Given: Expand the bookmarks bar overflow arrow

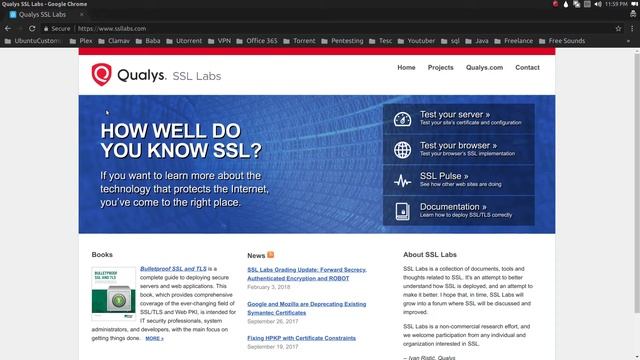Looking at the screenshot, I should 628,41.
